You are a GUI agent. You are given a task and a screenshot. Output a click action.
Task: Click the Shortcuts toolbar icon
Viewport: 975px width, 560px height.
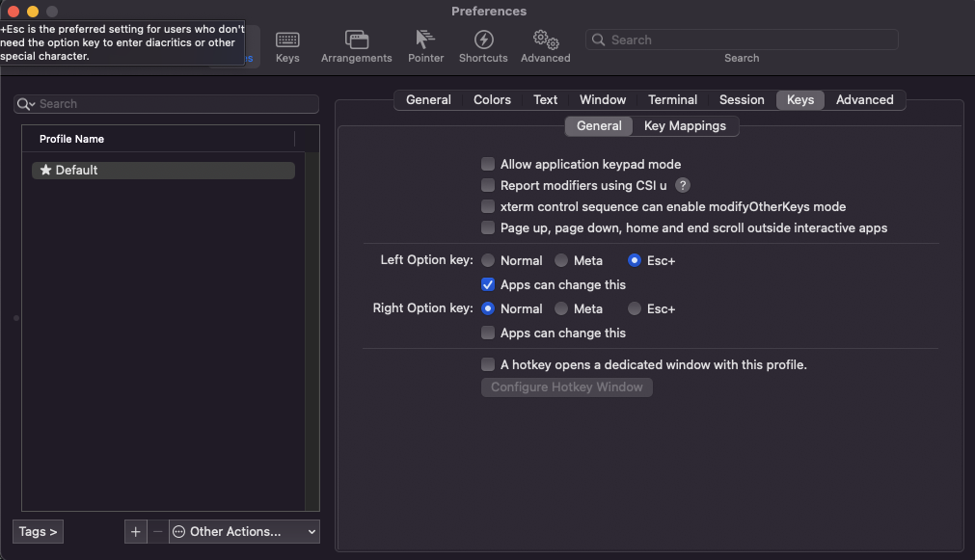482,44
